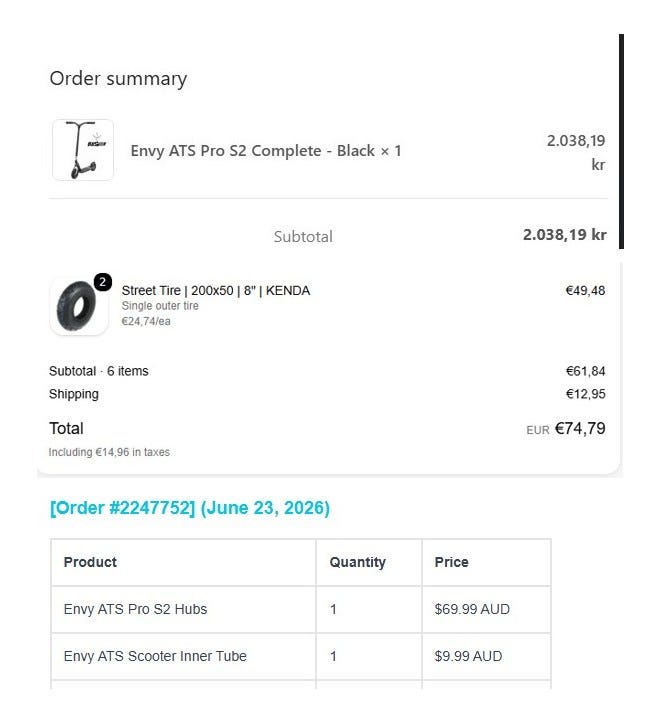
Task: Click the Envy ATS Pro scooter thumbnail
Action: [x=83, y=150]
